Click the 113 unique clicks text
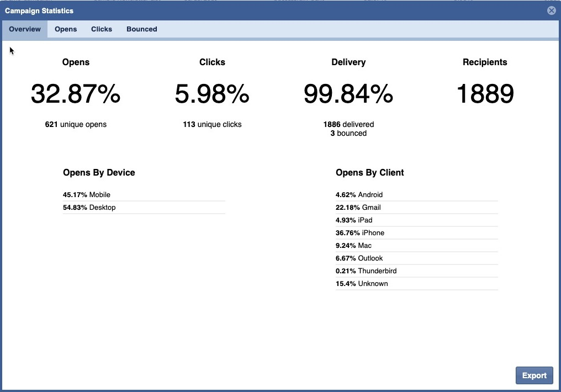The height and width of the screenshot is (392, 561). coord(212,125)
